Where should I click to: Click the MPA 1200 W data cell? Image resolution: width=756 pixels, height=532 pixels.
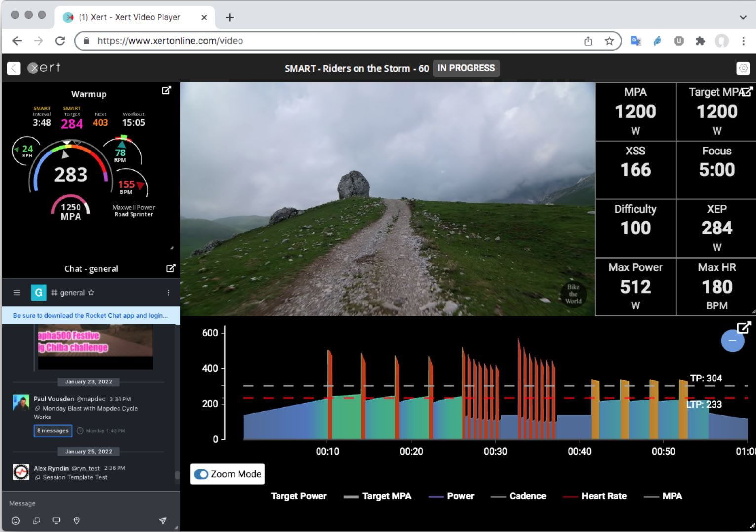(x=636, y=112)
